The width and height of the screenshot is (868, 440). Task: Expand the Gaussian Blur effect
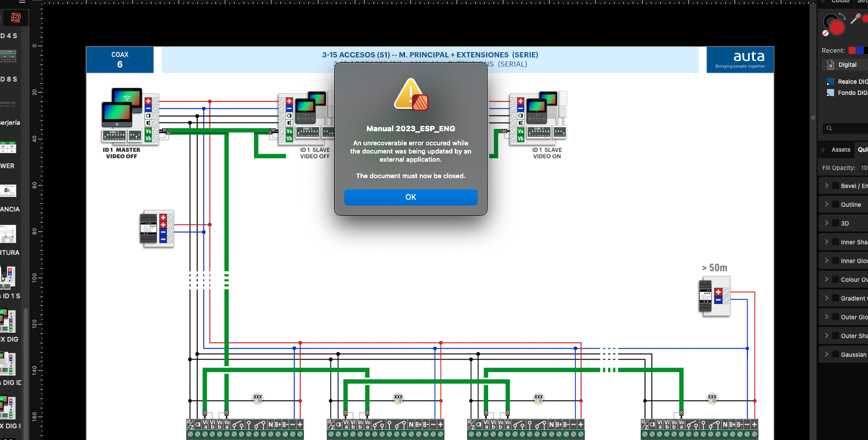[826, 354]
